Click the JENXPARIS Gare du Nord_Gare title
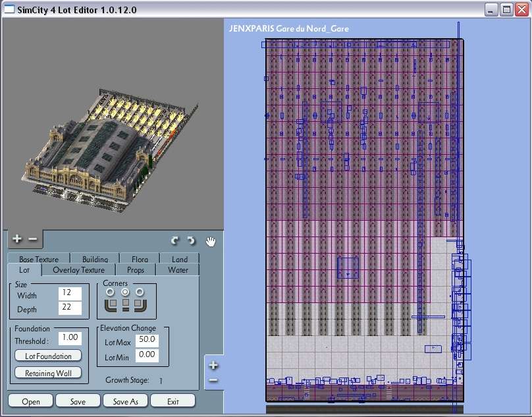Screen dimensions: 532x417 click(289, 28)
